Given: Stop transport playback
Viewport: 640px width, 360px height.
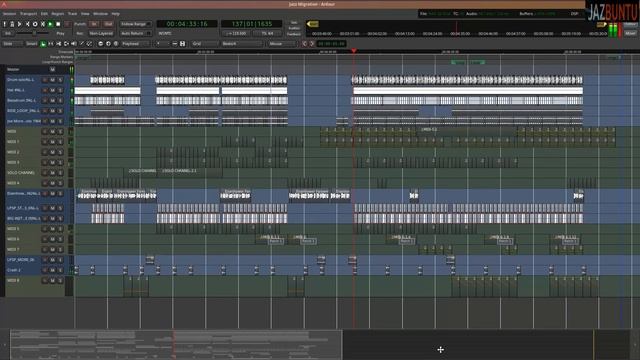Looking at the screenshot, I should (x=58, y=24).
